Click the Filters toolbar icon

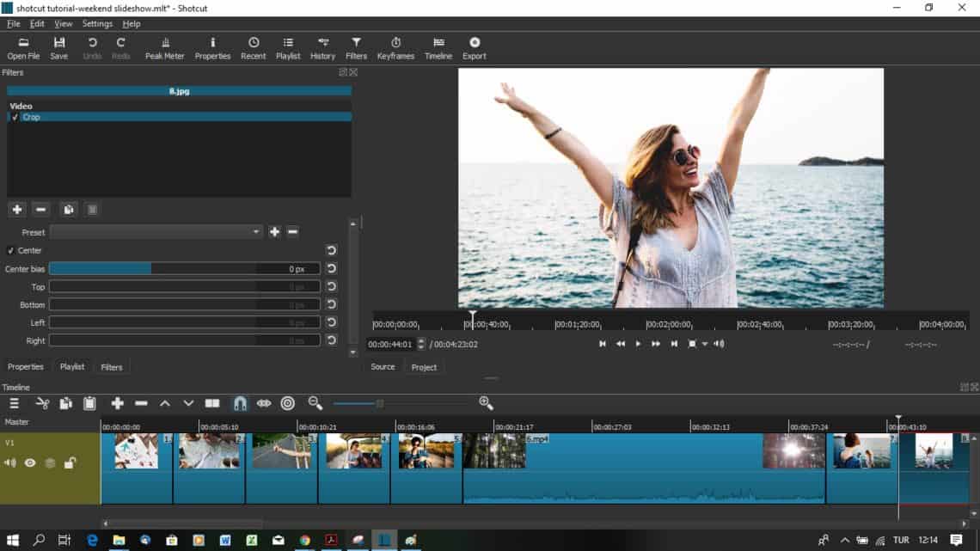(356, 47)
